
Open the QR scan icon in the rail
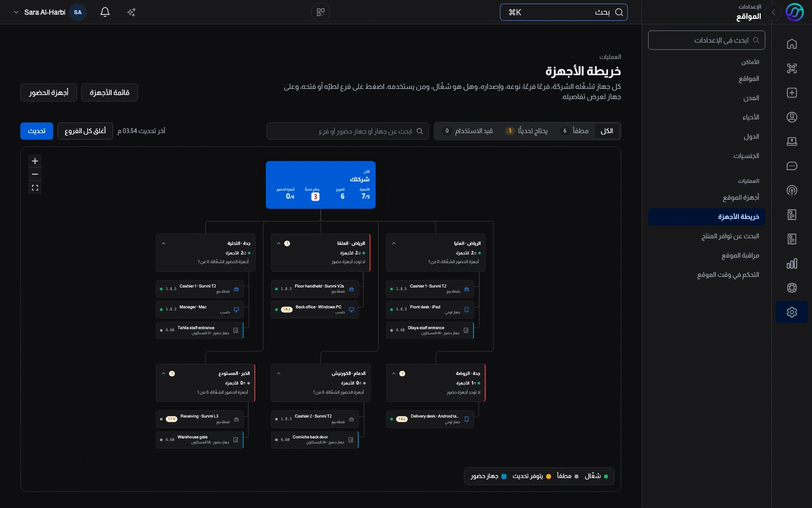pyautogui.click(x=792, y=69)
